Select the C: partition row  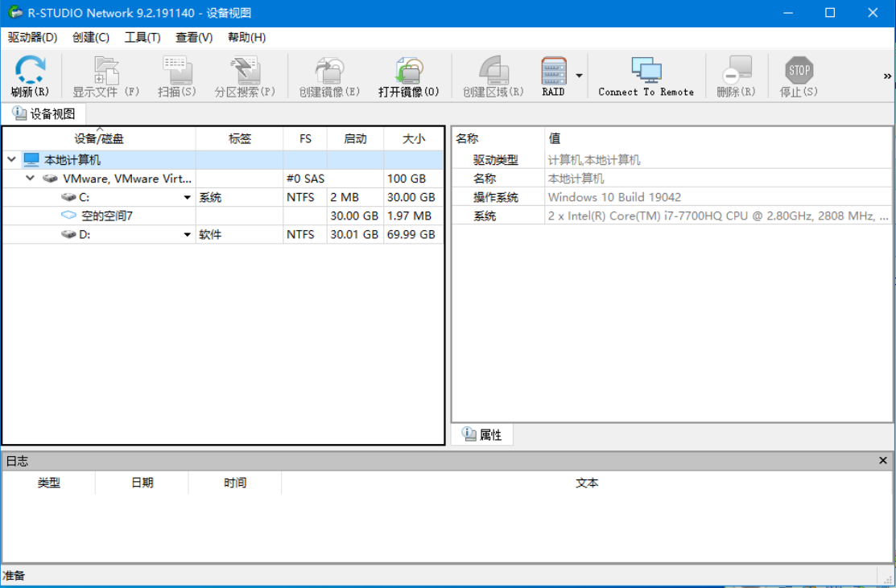(223, 198)
